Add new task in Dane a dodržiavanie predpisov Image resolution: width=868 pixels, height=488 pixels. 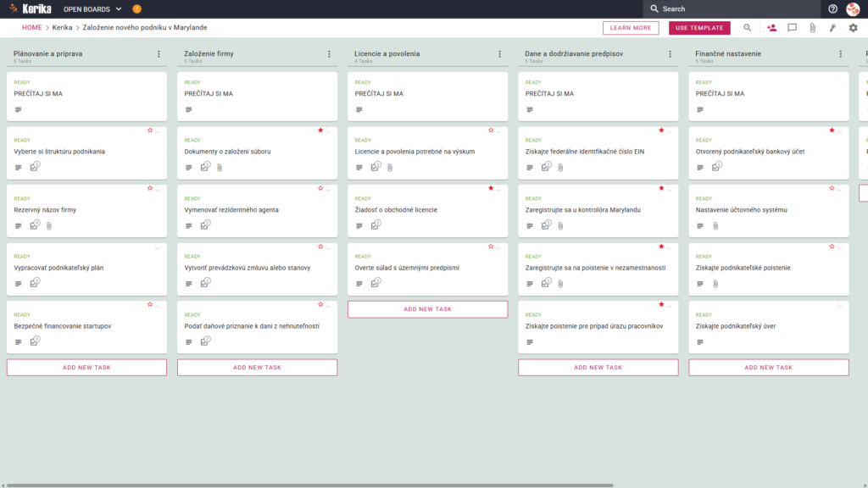pos(598,368)
